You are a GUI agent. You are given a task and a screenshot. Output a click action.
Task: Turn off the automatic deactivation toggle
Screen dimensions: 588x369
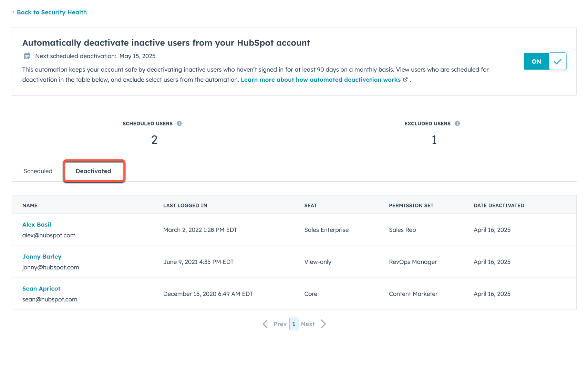tap(536, 61)
